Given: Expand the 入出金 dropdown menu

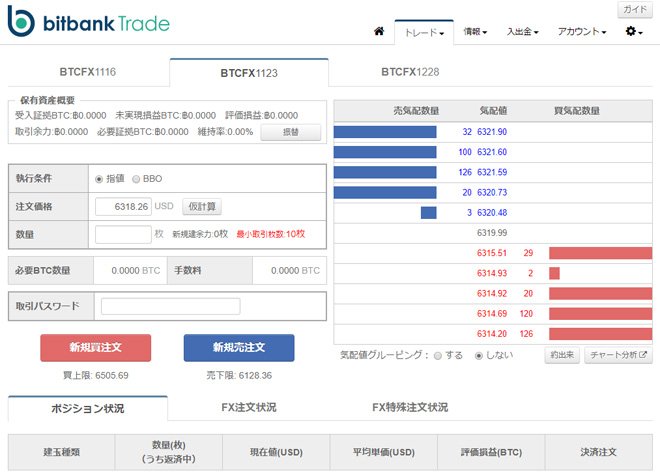Looking at the screenshot, I should point(522,32).
